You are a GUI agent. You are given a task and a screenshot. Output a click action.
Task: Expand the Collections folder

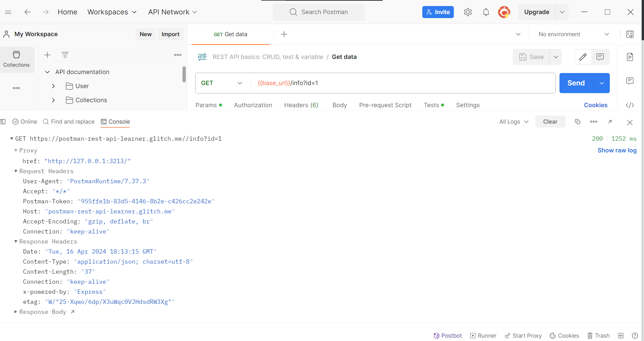[x=53, y=100]
